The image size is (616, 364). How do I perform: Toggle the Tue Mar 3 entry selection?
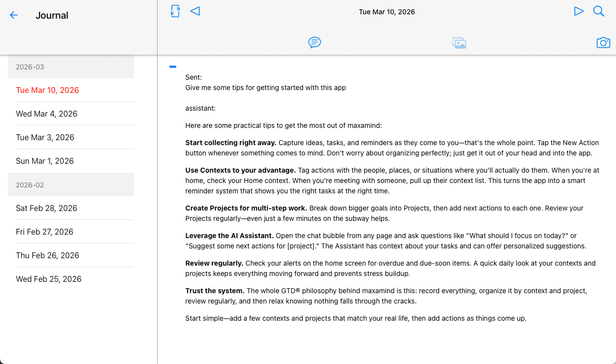coord(45,137)
